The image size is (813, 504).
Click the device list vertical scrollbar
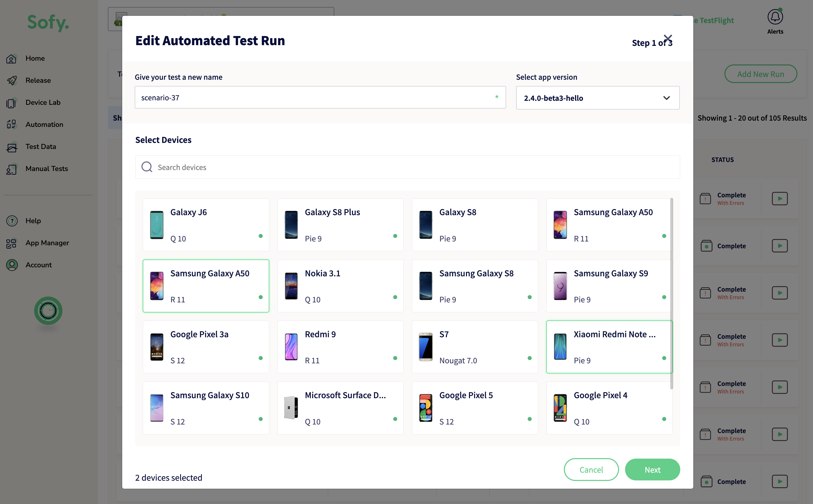(672, 293)
